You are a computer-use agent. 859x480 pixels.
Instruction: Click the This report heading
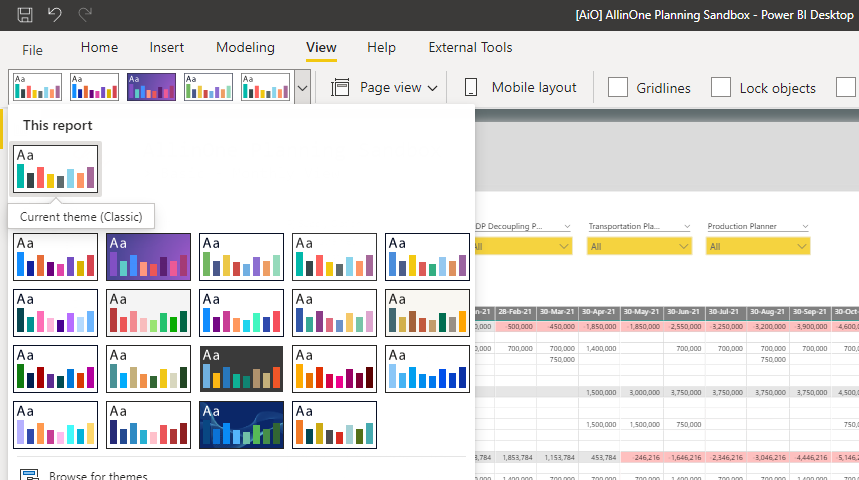point(58,125)
